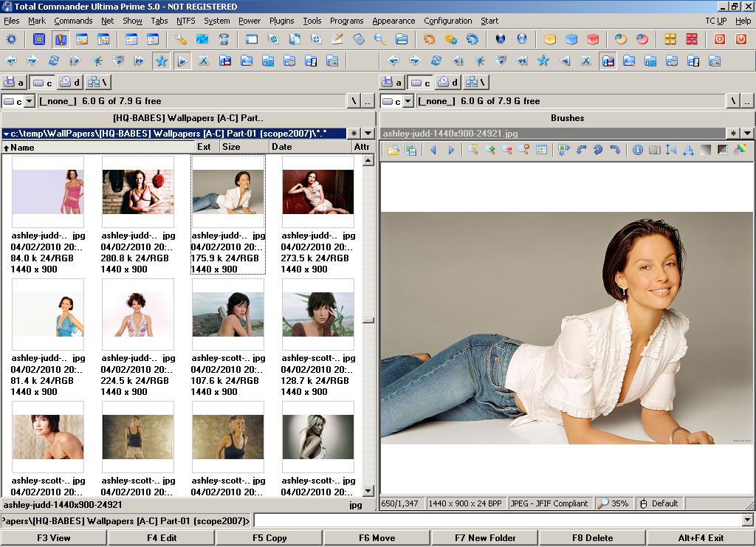Open the calculator icon in the top toolbar
This screenshot has height=547, width=756.
pyautogui.click(x=360, y=39)
